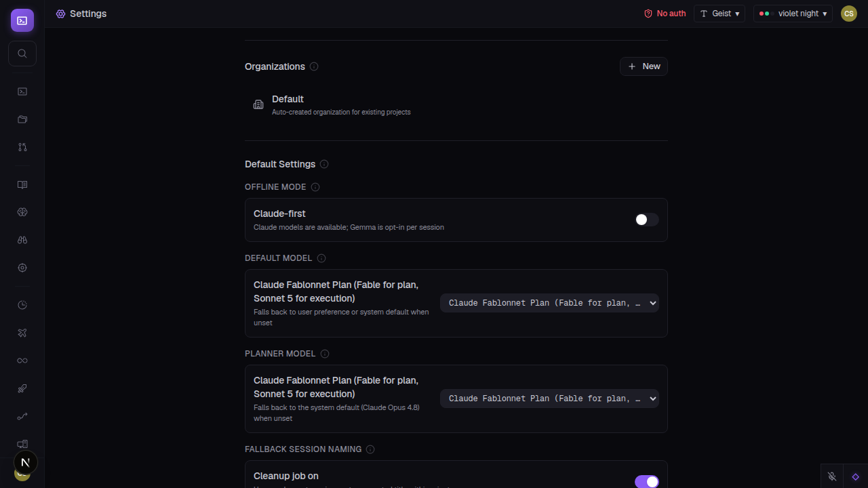Open the book icon in sidebar
868x488 pixels.
tap(22, 184)
